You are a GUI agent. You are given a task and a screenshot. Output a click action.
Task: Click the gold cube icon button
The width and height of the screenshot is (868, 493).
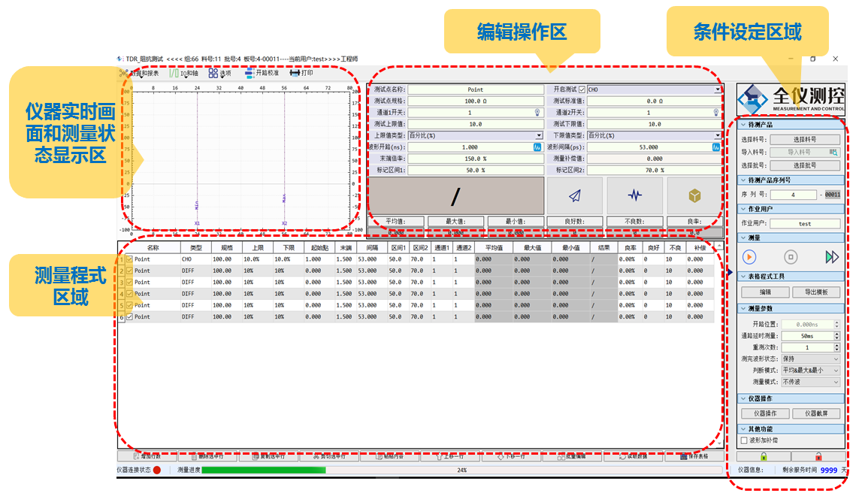pos(694,195)
